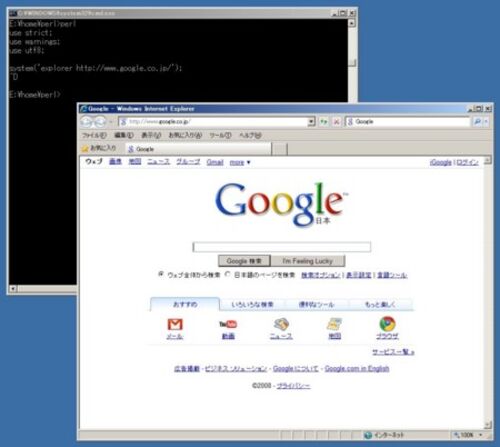Click the Google Search button
The width and height of the screenshot is (500, 447).
click(x=244, y=261)
